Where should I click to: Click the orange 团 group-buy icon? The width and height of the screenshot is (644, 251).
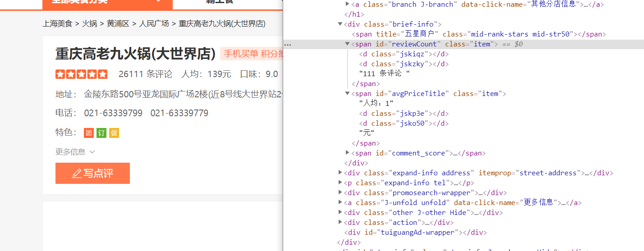coord(89,133)
